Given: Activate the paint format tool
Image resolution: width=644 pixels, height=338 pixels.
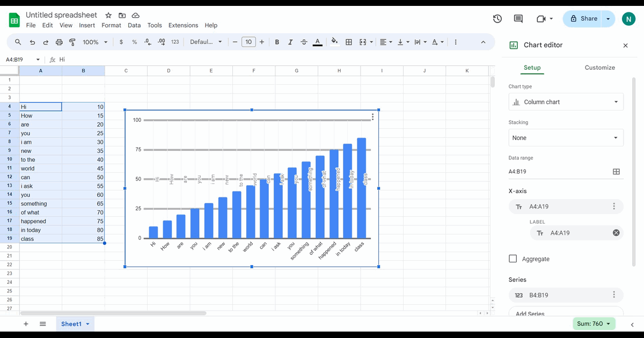Looking at the screenshot, I should pyautogui.click(x=72, y=42).
